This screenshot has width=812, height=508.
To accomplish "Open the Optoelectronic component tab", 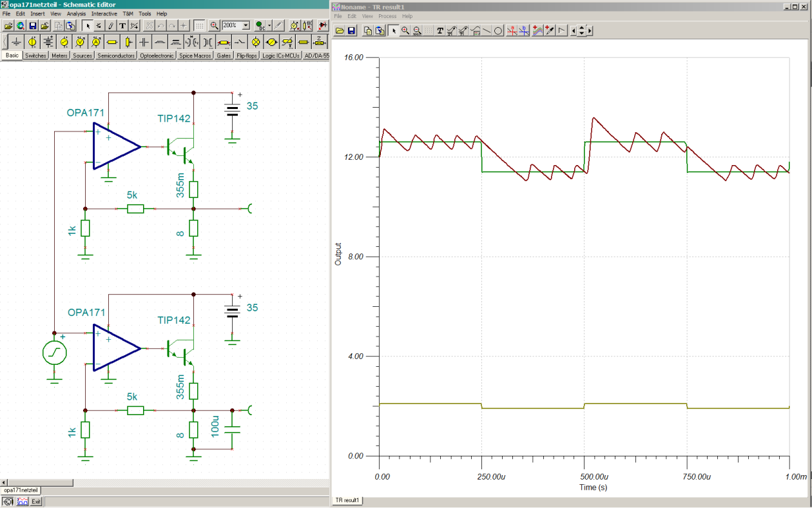I will [x=157, y=56].
